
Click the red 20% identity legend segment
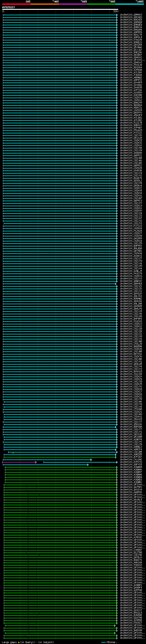pos(16,4)
